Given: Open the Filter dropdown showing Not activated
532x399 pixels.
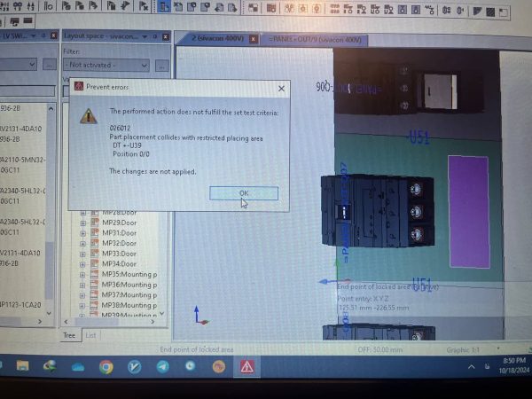Looking at the screenshot, I should point(106,65).
